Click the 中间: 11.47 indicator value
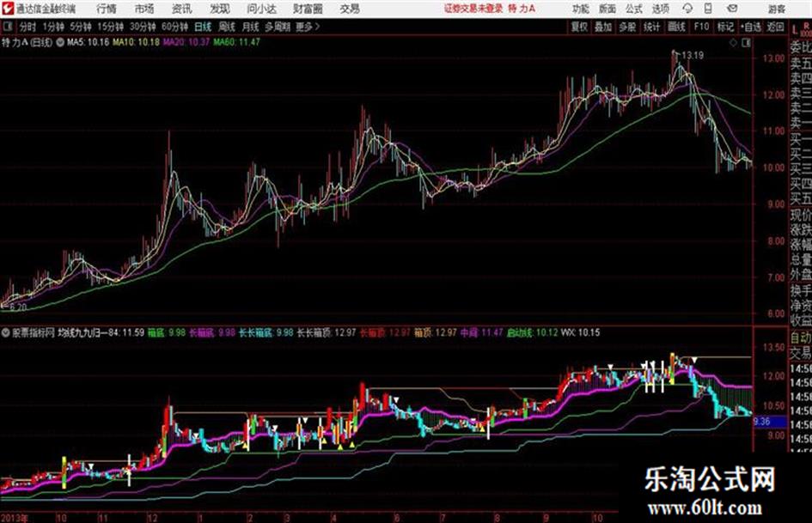Screen dimensions: 812x523 [x=481, y=332]
